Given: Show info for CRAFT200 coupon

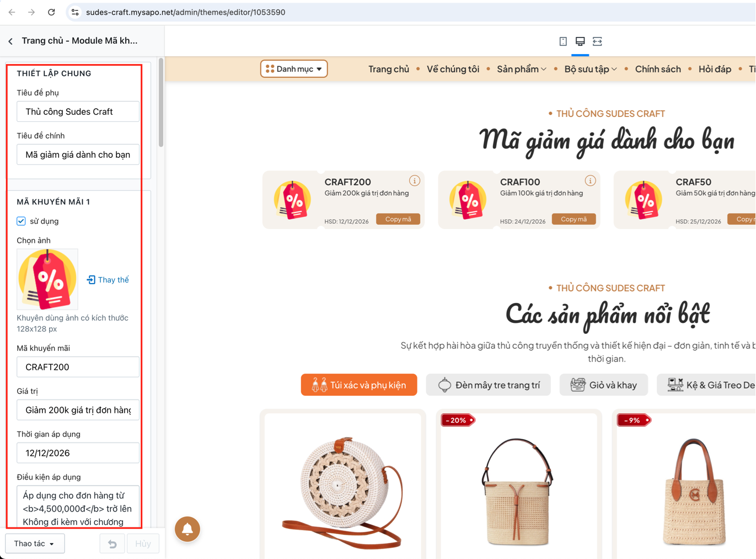Looking at the screenshot, I should (415, 180).
